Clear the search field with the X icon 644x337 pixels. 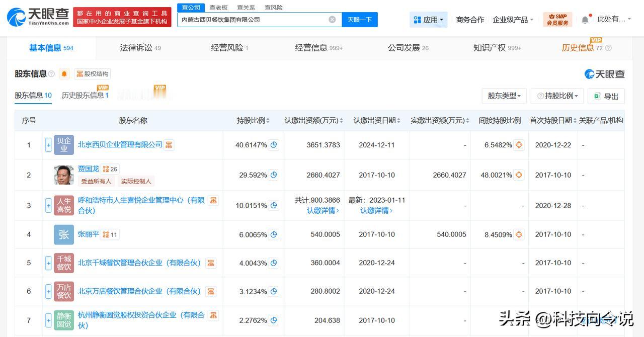332,20
